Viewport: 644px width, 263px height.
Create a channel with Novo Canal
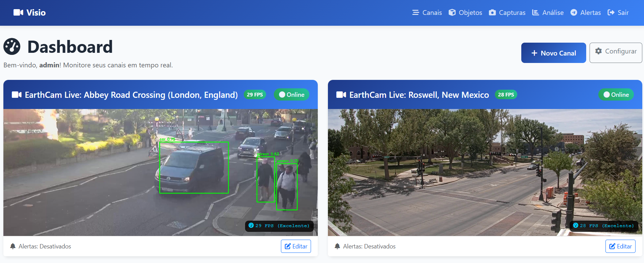click(553, 53)
